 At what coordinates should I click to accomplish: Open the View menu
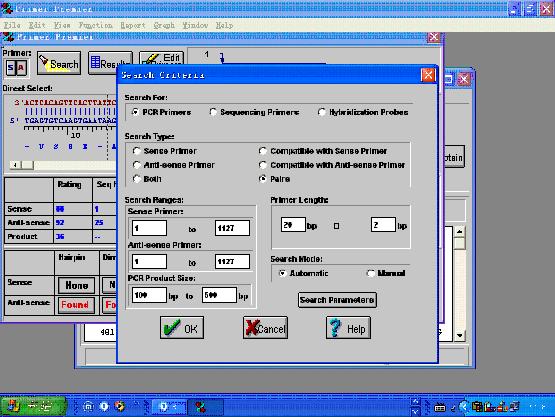point(62,25)
